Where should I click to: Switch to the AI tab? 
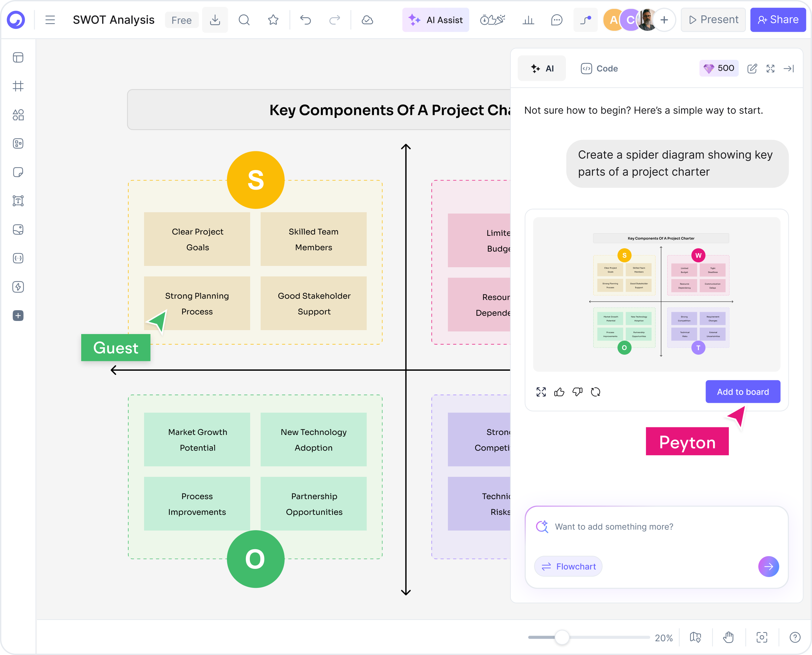pos(542,68)
